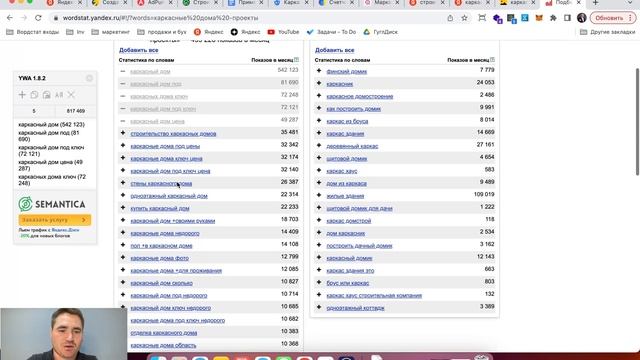Viewport: 640px width, 360px height.
Task: Toggle add for 'пол +в каркасном доме'
Action: (123, 245)
